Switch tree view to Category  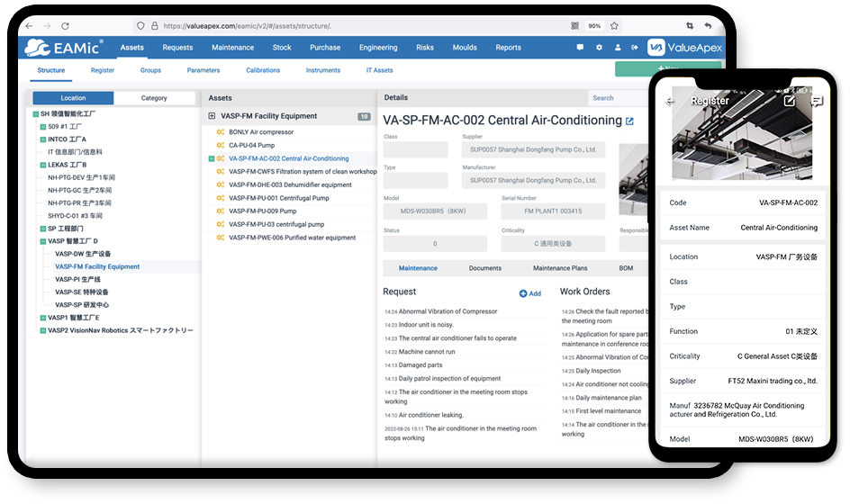point(154,98)
